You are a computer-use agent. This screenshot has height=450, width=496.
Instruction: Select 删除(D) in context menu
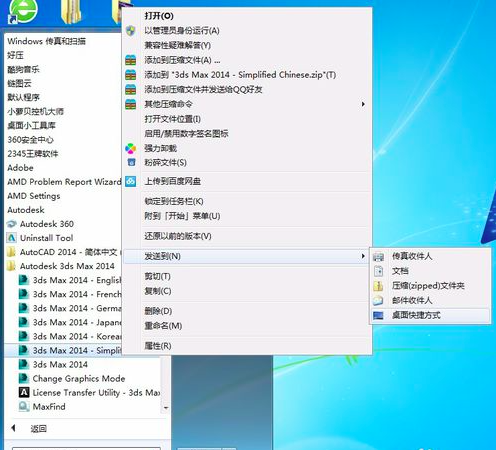point(158,311)
